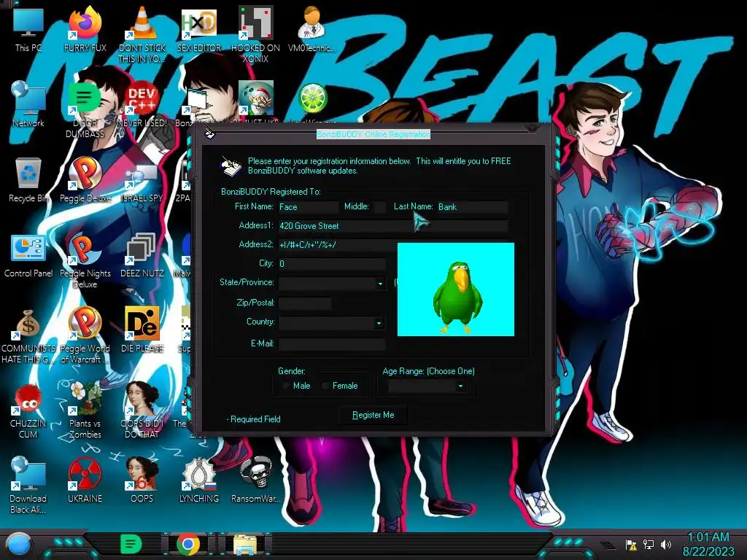
Task: Open the ISRAEL SPY shortcut
Action: coord(142,179)
